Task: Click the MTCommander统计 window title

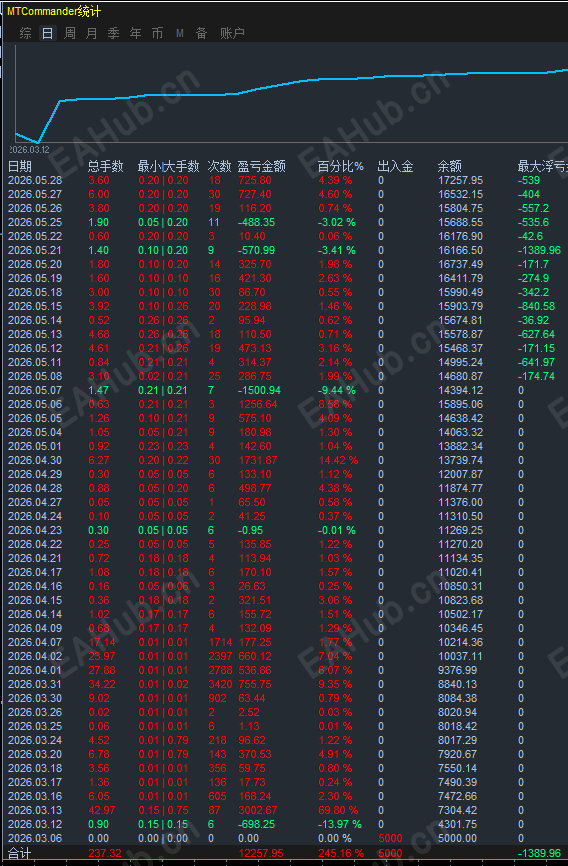Action: pos(54,11)
